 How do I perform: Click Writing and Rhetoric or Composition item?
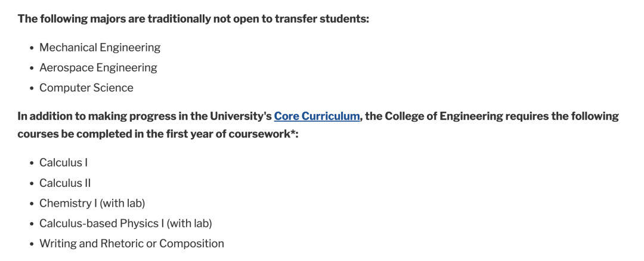click(x=132, y=243)
